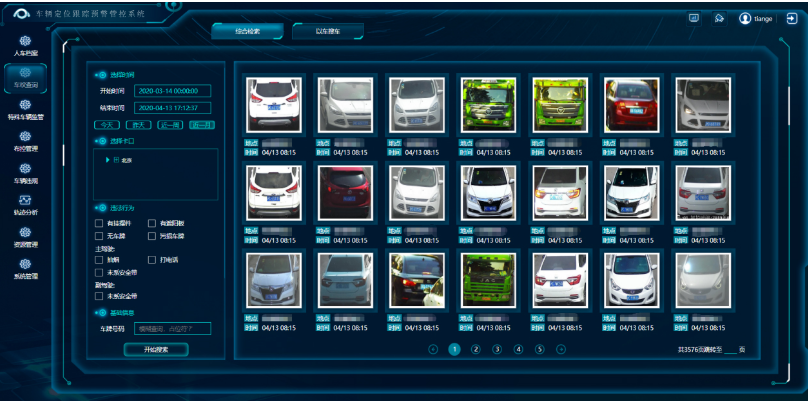Go to next page with right arrow
This screenshot has width=808, height=401.
click(x=561, y=349)
